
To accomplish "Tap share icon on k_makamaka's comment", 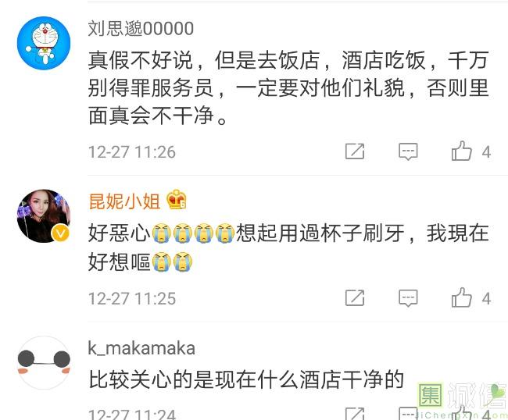I will [x=355, y=414].
